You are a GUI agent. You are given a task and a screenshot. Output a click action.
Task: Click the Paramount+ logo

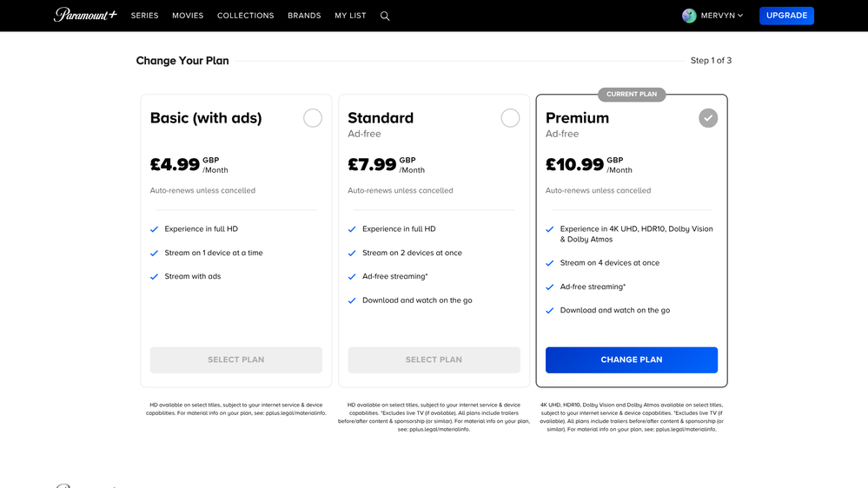click(85, 15)
